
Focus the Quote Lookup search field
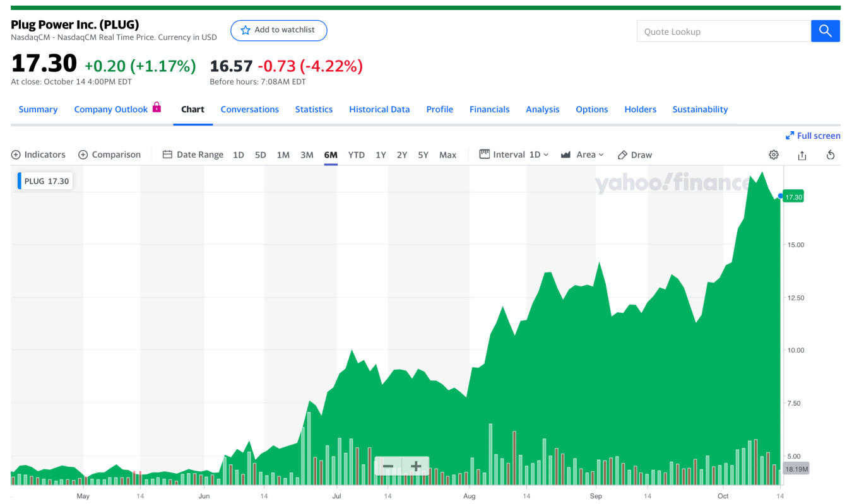click(x=724, y=31)
